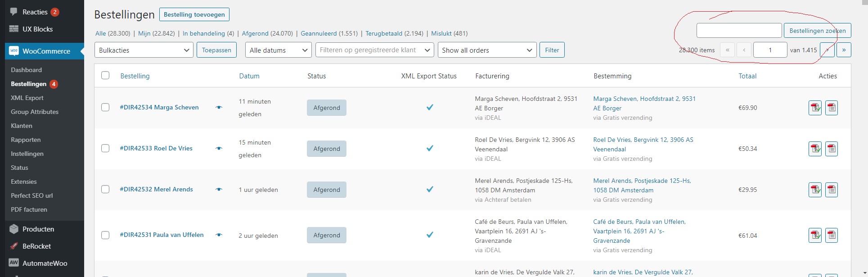Open PDF invoice for order DIR42534

click(815, 108)
